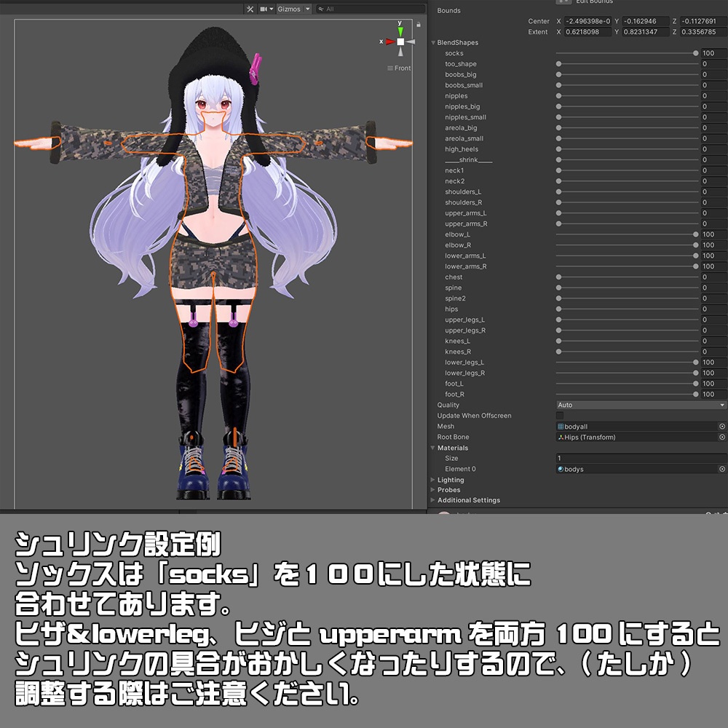Viewport: 728px width, 728px height.
Task: Open the camera dropdown arrow in the scene toolbar
Action: [272, 9]
